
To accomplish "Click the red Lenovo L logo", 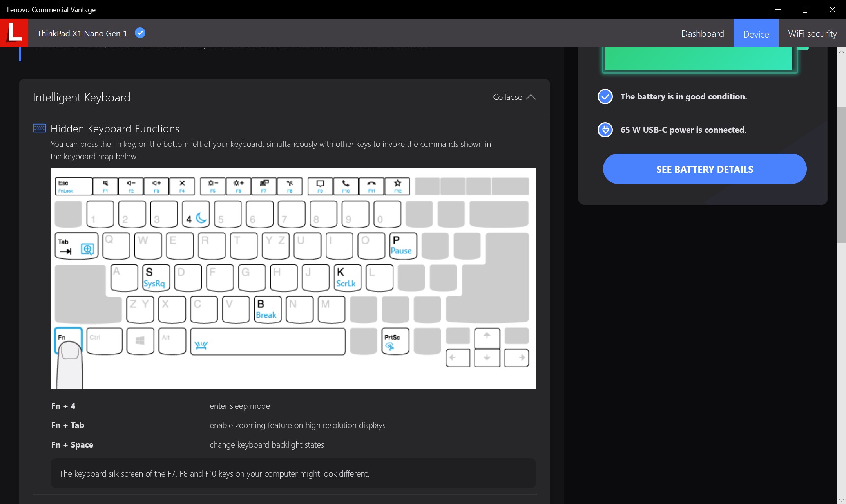I will click(x=14, y=33).
